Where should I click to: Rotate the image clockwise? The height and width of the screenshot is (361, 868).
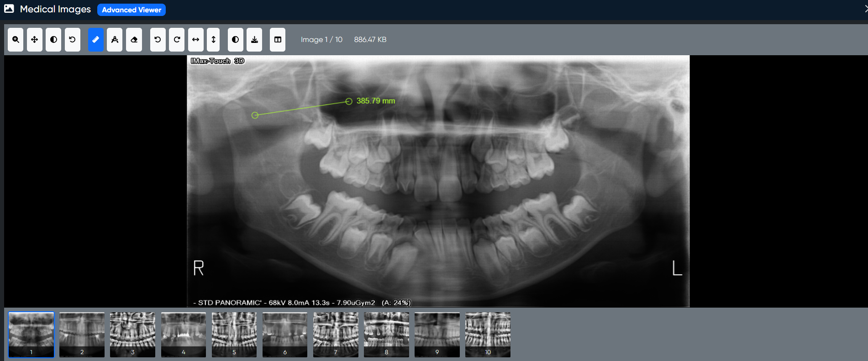177,40
